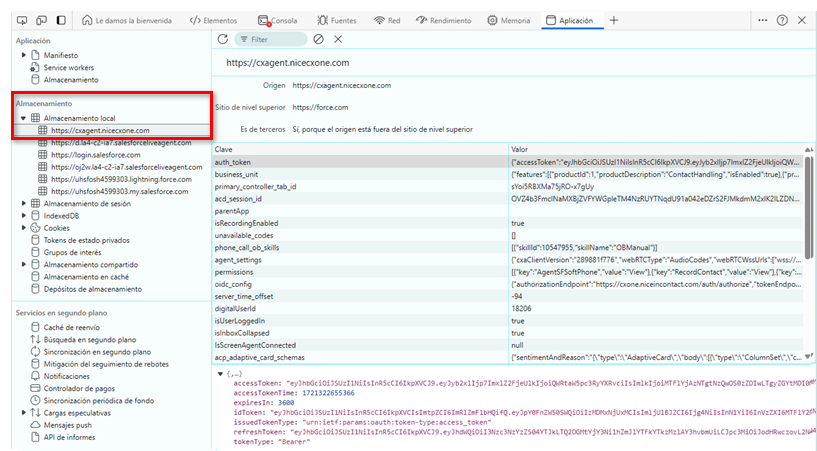Select https://cxagent.nicecxone.com storage origin
The width and height of the screenshot is (817, 451).
tap(100, 130)
